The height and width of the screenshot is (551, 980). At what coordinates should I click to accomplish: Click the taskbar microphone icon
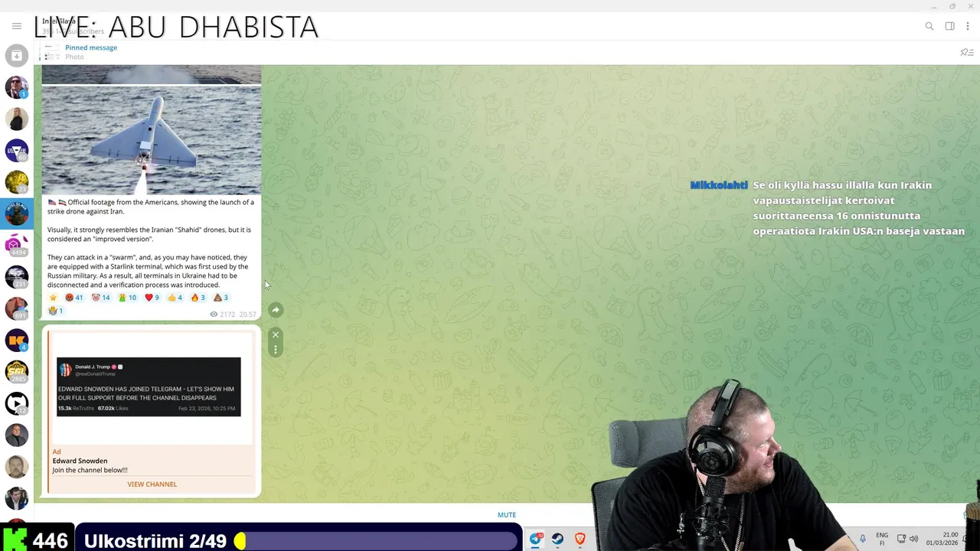pos(863,539)
